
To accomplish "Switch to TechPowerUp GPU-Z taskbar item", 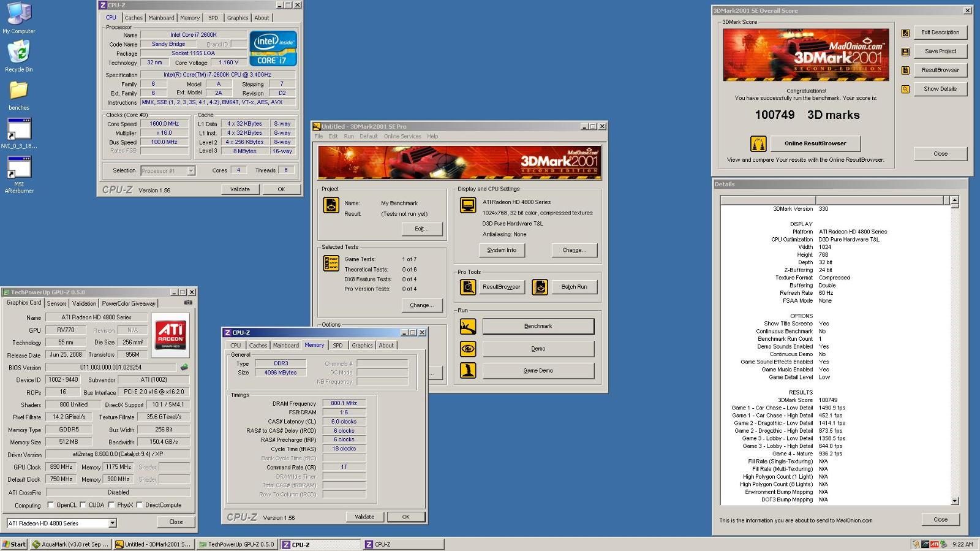I will [237, 544].
